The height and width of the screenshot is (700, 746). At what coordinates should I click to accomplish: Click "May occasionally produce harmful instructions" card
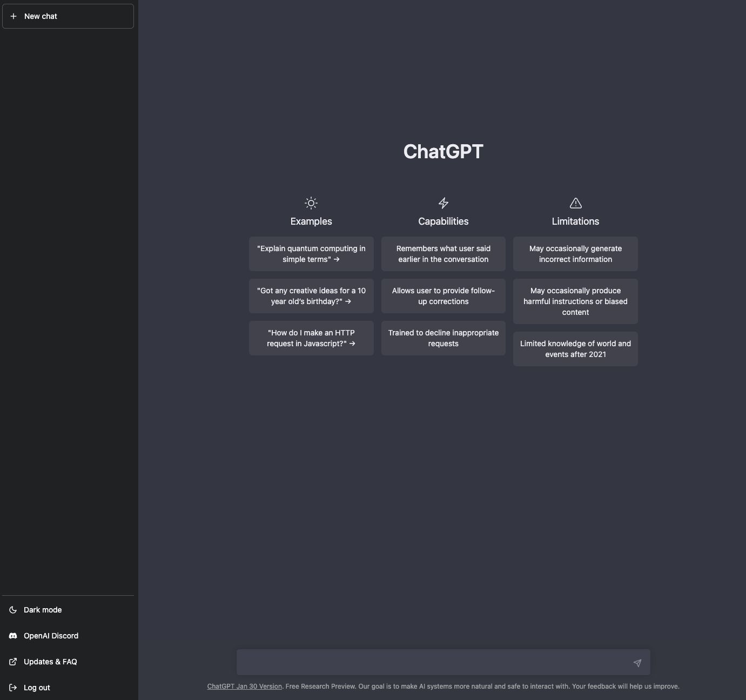coord(575,301)
